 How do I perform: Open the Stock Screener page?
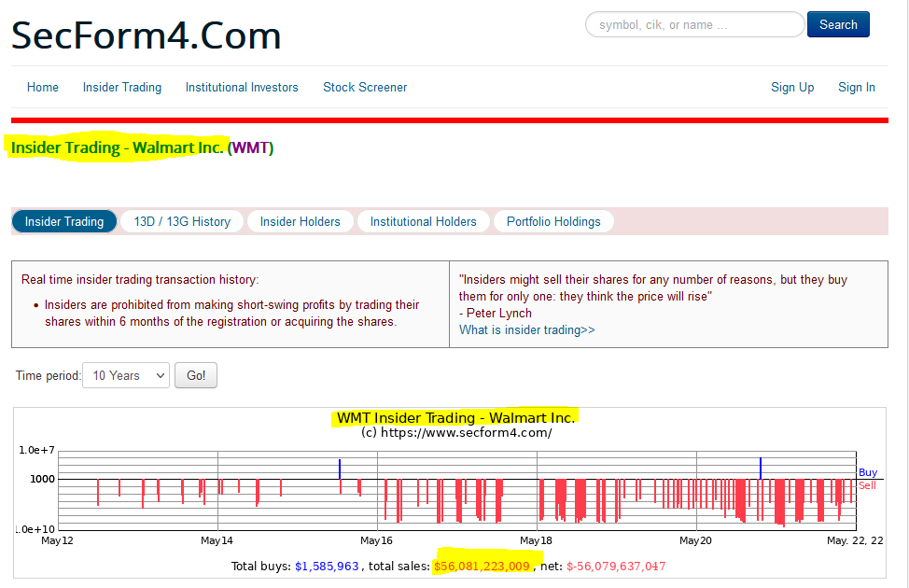click(365, 87)
